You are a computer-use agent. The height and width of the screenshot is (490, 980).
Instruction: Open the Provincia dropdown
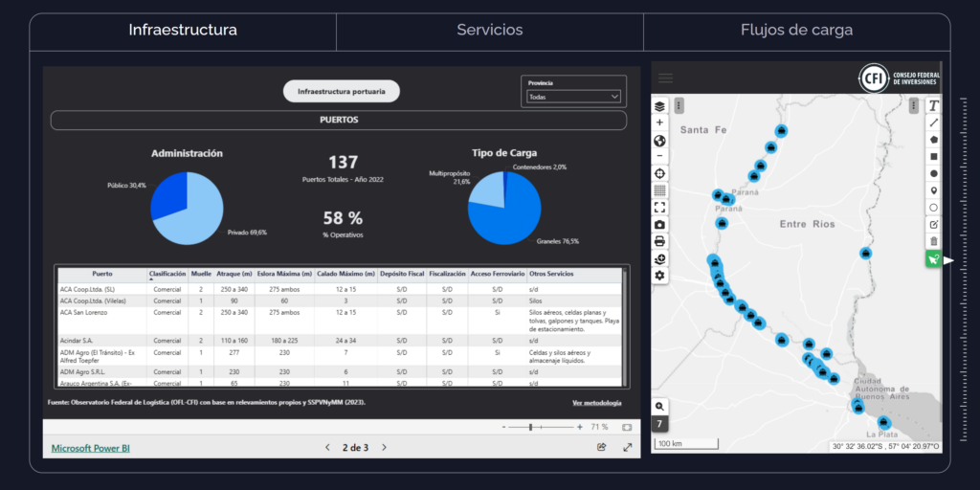coord(573,97)
